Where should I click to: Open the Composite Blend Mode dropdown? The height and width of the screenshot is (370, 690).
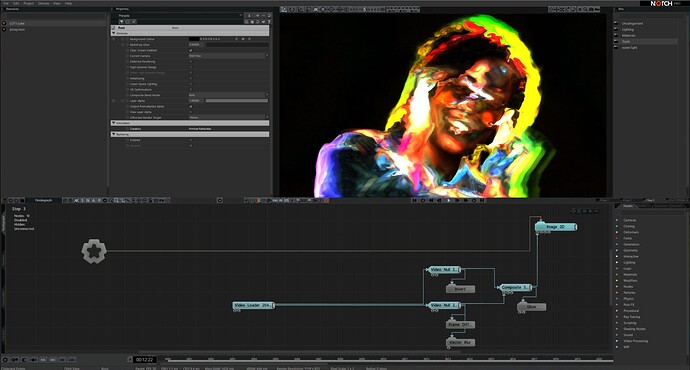tap(228, 95)
